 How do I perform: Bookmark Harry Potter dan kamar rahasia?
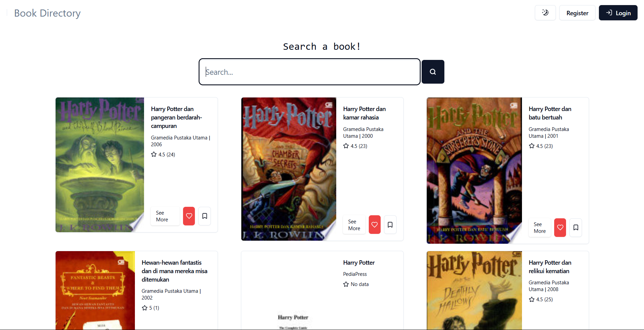[390, 225]
